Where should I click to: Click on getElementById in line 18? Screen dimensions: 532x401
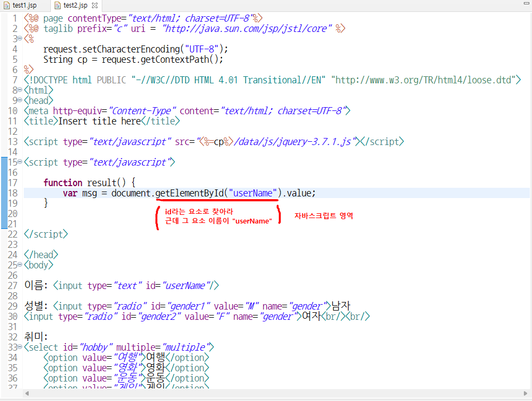189,193
